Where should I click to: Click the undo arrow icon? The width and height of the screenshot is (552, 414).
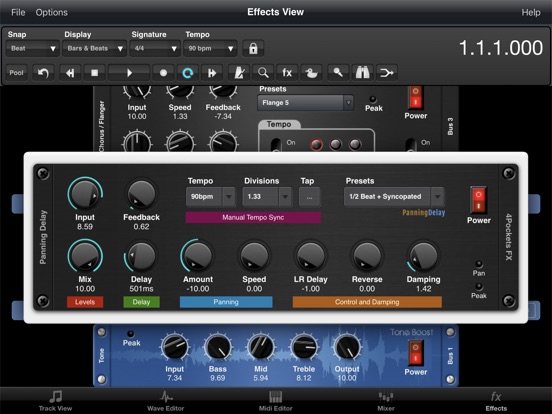[43, 73]
